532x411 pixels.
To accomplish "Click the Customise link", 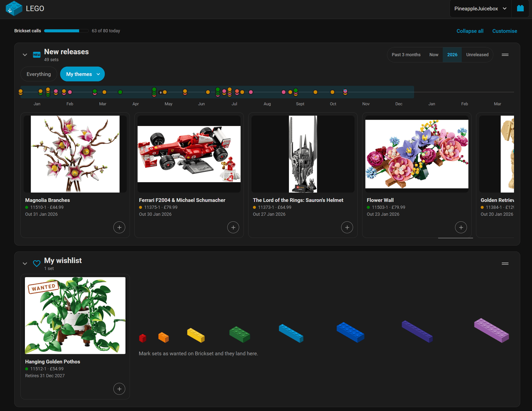I will pos(504,31).
